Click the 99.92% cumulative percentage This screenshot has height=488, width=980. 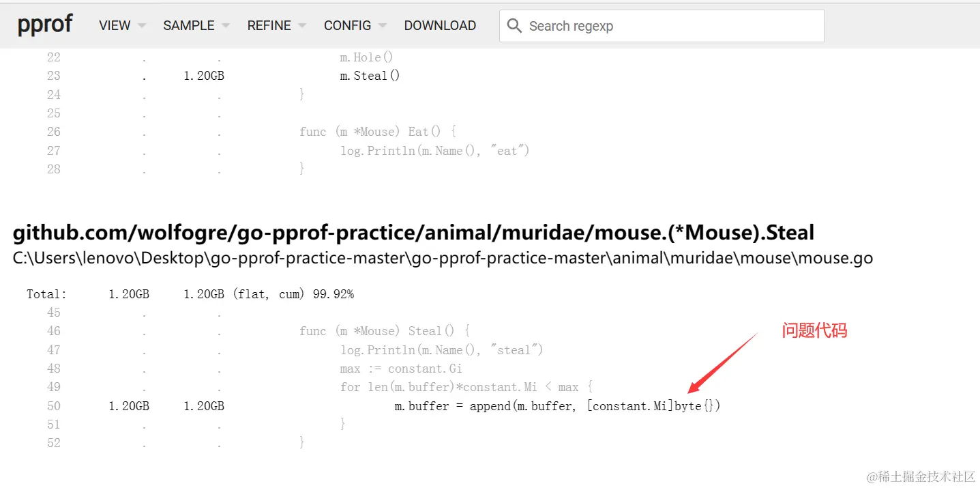pyautogui.click(x=333, y=294)
